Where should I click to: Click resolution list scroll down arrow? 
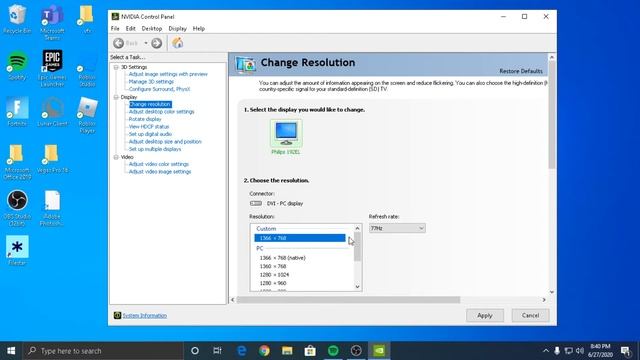pos(358,287)
